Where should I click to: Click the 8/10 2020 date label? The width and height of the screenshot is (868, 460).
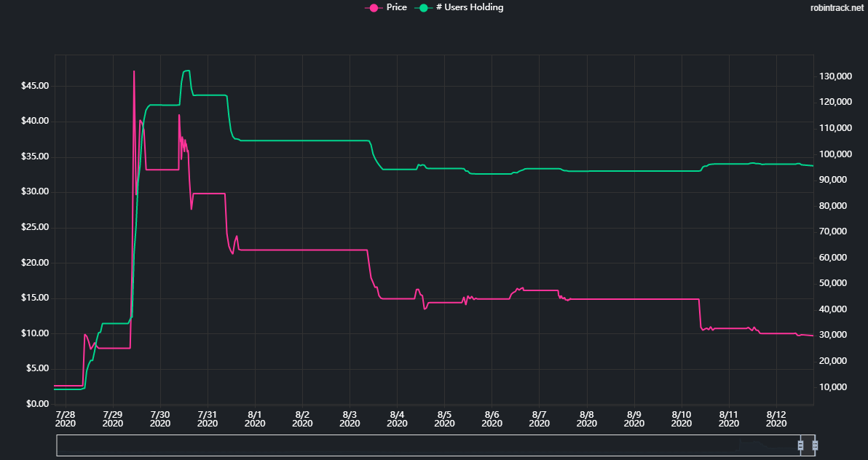coord(682,419)
